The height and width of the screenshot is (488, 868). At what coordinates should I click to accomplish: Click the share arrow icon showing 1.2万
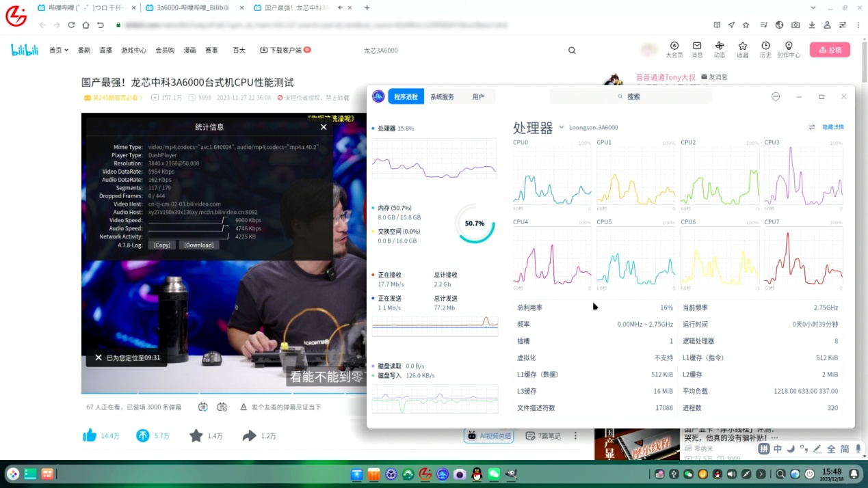click(249, 435)
